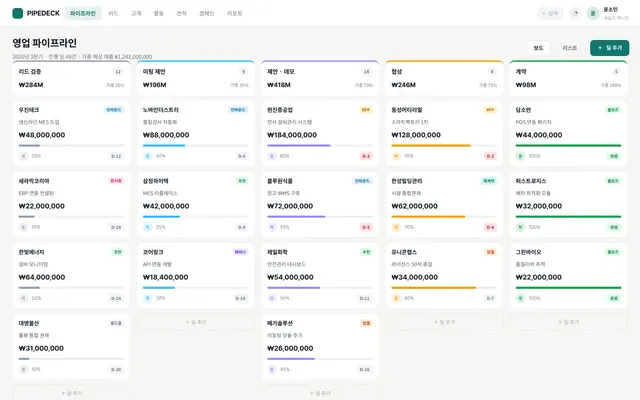Click progress bar on the ₩32,000,000 card

pyautogui.click(x=569, y=216)
